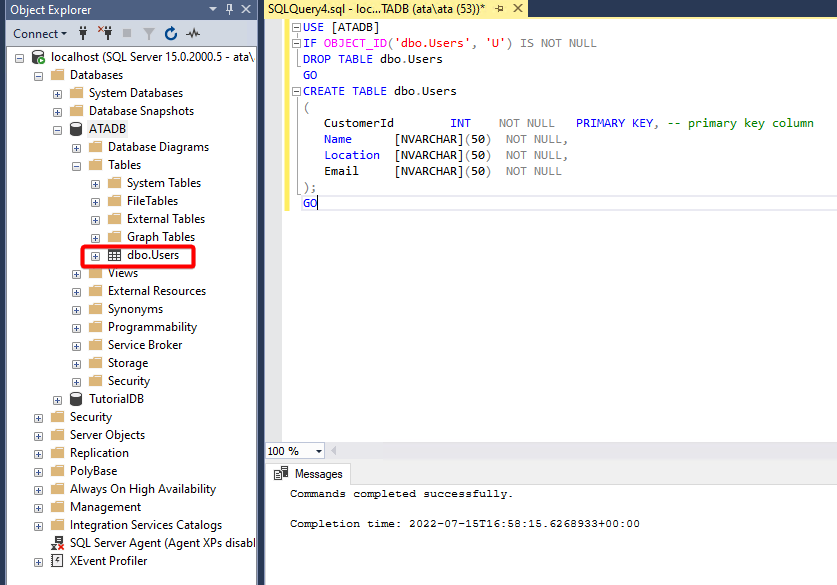Image resolution: width=837 pixels, height=585 pixels.
Task: Select the Service Broker folder
Action: coord(145,345)
